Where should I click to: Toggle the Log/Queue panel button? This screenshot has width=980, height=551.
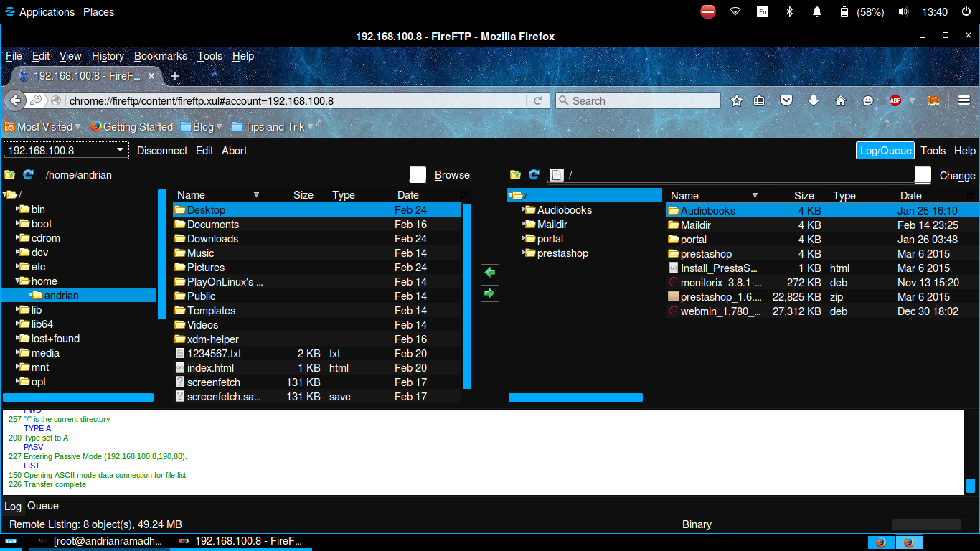point(885,151)
